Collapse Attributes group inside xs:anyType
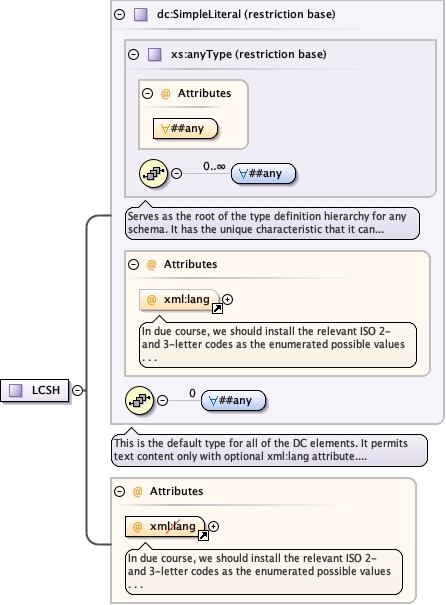Viewport: 446px width, 605px height. pos(147,93)
